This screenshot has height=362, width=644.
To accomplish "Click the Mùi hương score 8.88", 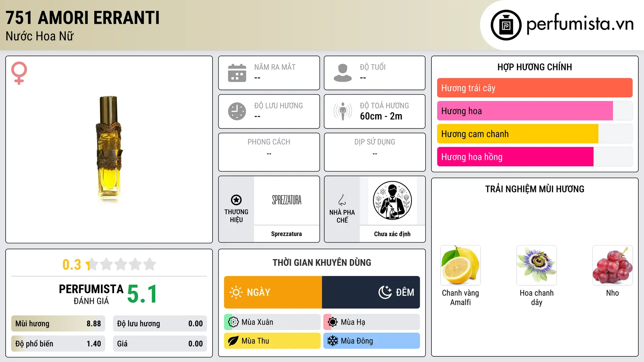I will pos(58,324).
